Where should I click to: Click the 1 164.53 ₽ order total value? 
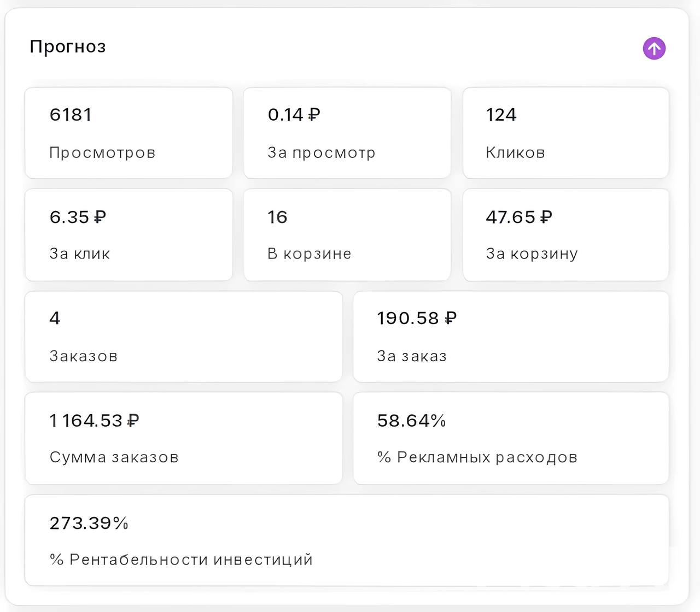pyautogui.click(x=94, y=421)
